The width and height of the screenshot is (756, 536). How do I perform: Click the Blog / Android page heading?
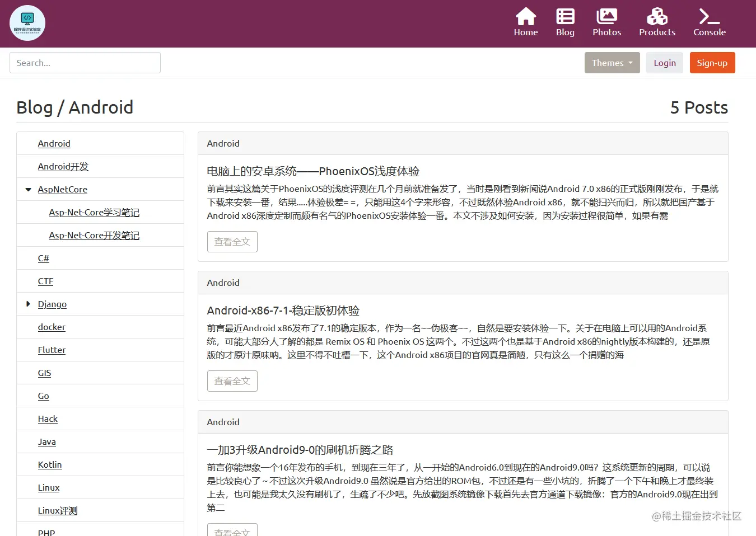[x=74, y=107]
